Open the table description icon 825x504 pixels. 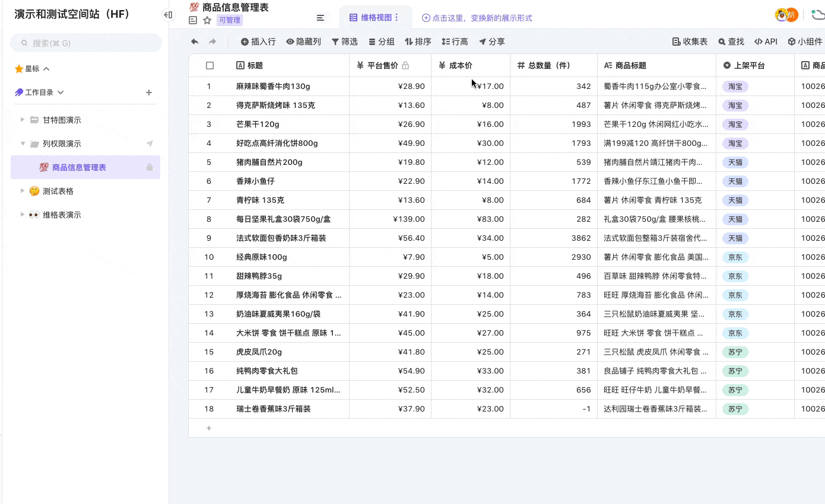pyautogui.click(x=193, y=20)
